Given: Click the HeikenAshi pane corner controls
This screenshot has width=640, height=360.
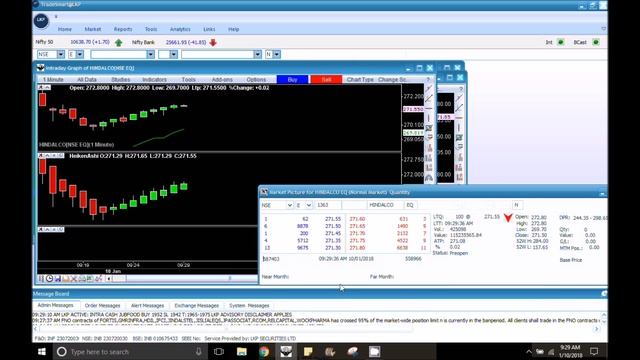Looking at the screenshot, I should coord(51,156).
